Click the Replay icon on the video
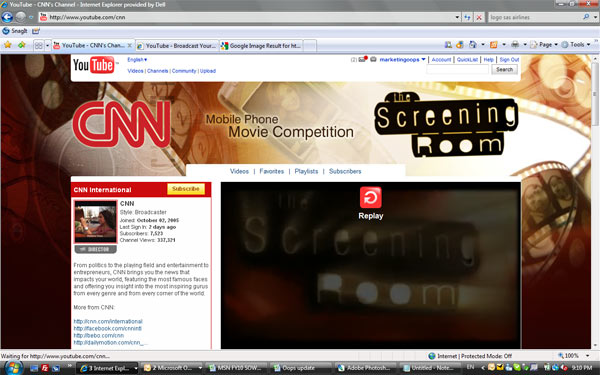Screen dimensions: 600x375 (x=370, y=197)
